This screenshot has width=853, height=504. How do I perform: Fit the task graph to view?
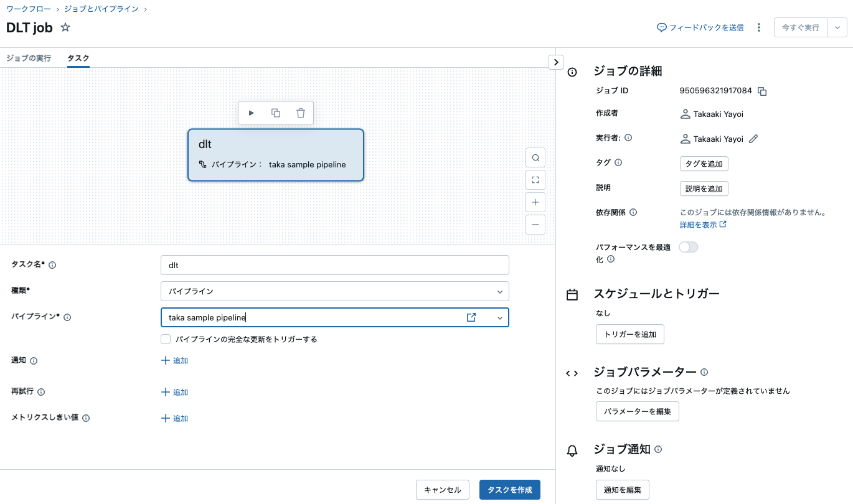point(535,179)
